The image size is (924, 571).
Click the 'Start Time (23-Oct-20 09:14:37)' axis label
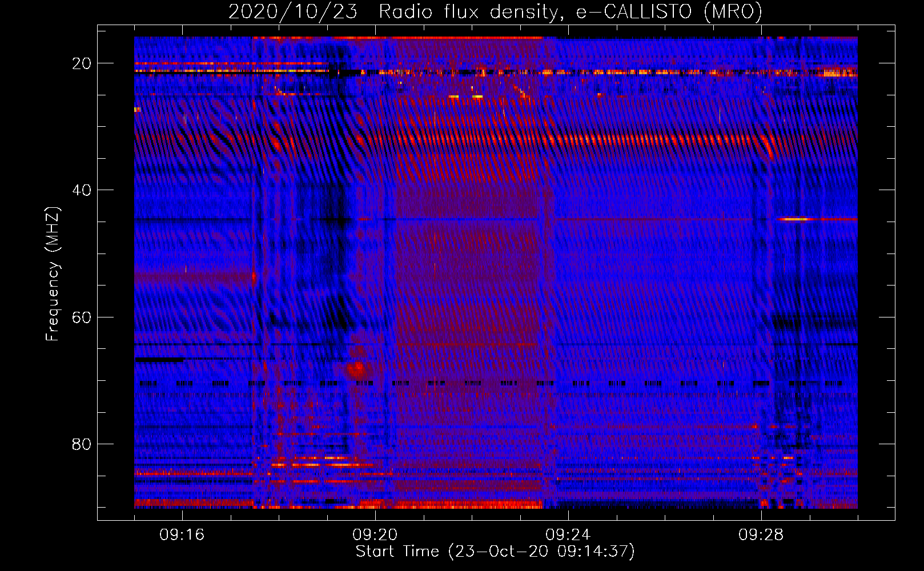[495, 552]
